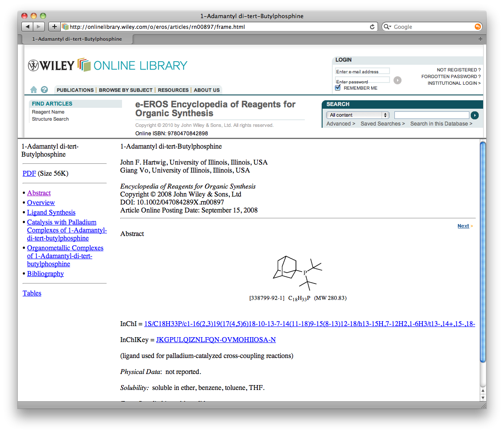Jump to the Overview section
The width and height of the screenshot is (504, 433).
pos(41,202)
